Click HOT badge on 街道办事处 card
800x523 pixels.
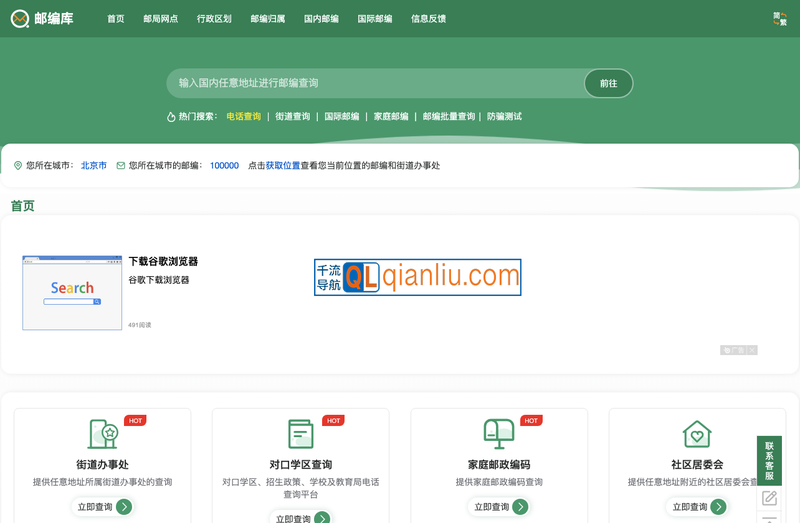point(135,421)
